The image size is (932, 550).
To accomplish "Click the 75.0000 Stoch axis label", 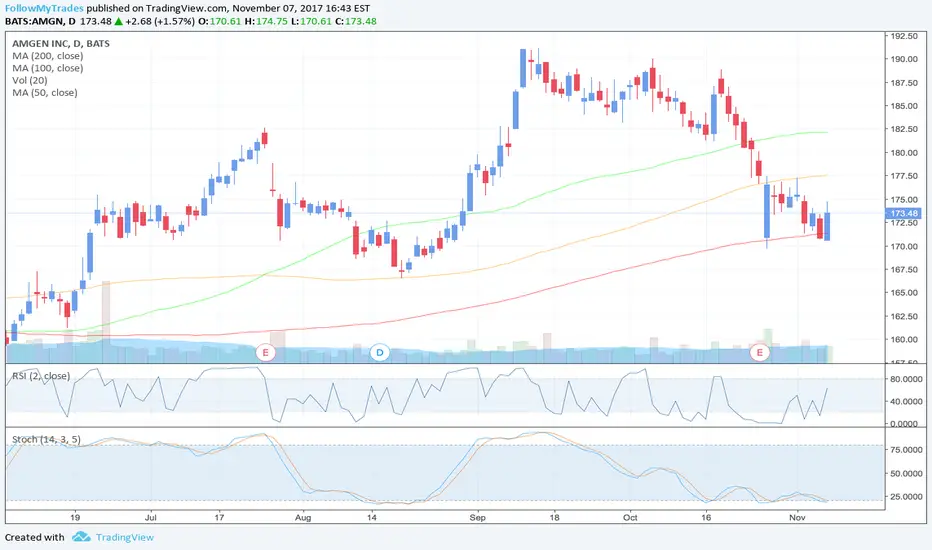I will [x=906, y=450].
